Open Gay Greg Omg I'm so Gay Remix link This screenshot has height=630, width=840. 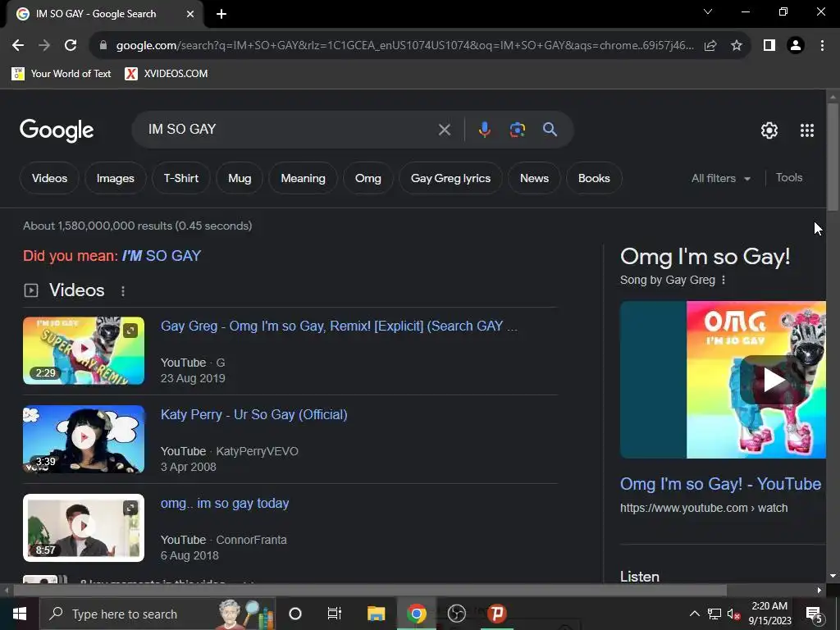tap(339, 326)
